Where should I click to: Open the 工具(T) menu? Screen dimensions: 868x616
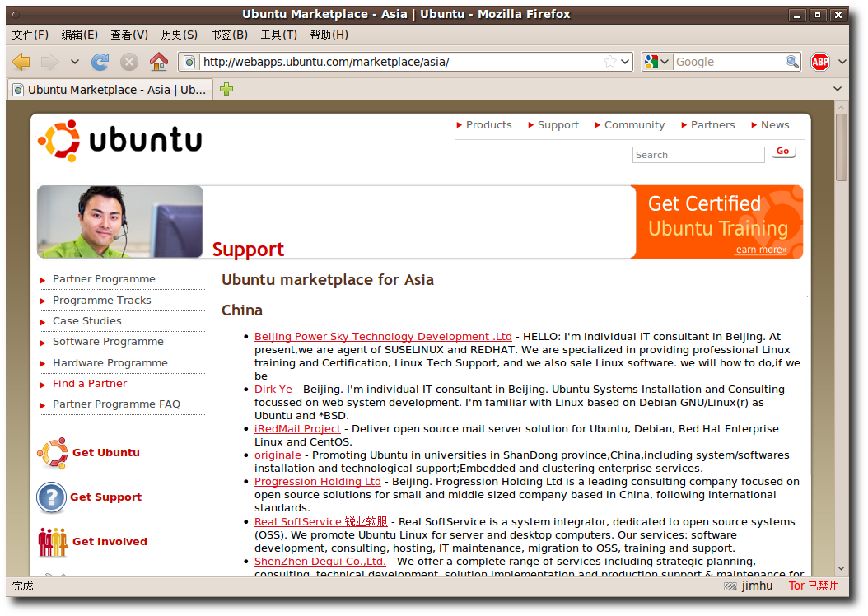[278, 35]
